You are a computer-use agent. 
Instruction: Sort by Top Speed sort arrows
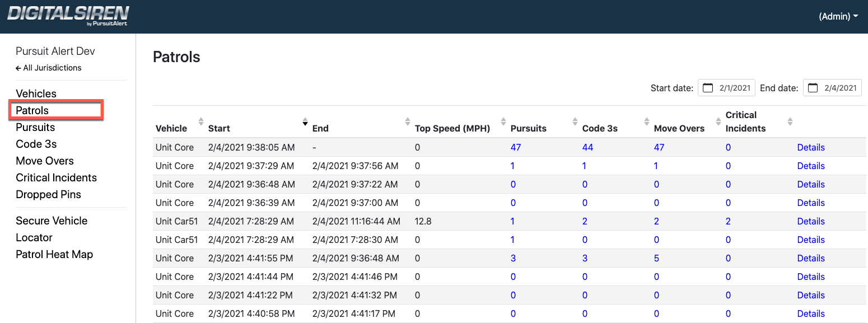click(503, 121)
